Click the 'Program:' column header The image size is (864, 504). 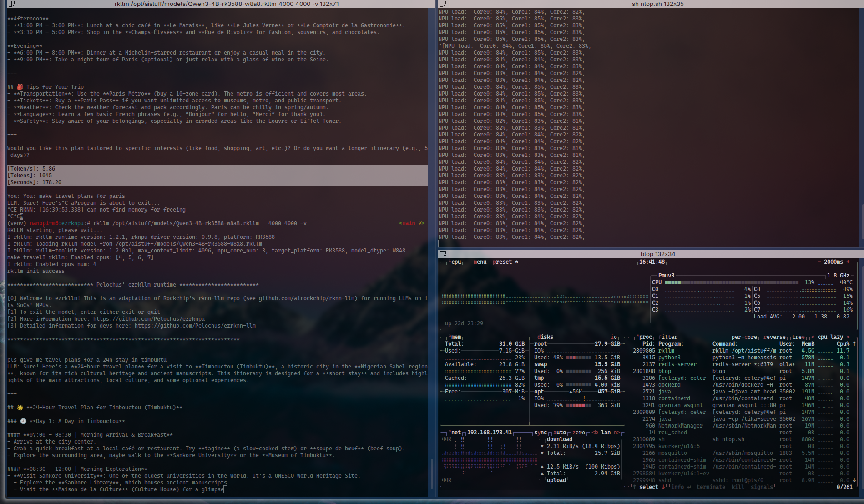tap(671, 344)
